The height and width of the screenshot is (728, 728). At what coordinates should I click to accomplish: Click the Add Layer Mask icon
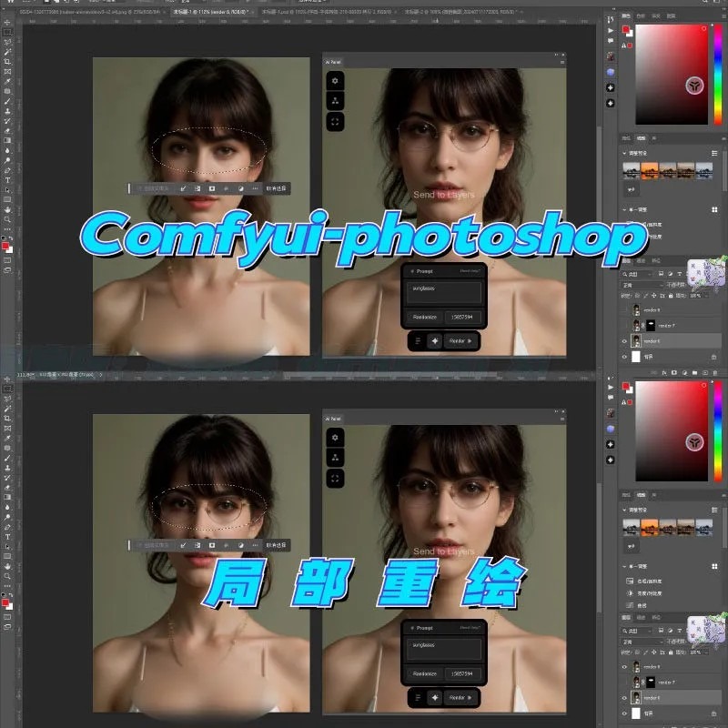click(673, 371)
